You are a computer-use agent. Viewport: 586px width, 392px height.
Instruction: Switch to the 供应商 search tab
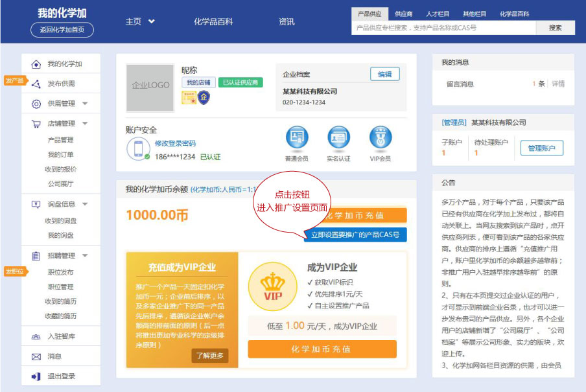click(403, 14)
